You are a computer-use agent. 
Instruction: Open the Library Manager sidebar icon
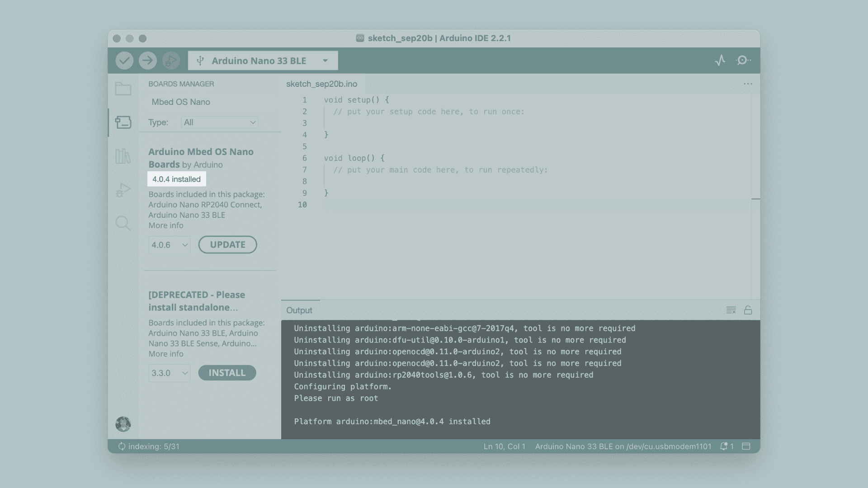coord(123,156)
